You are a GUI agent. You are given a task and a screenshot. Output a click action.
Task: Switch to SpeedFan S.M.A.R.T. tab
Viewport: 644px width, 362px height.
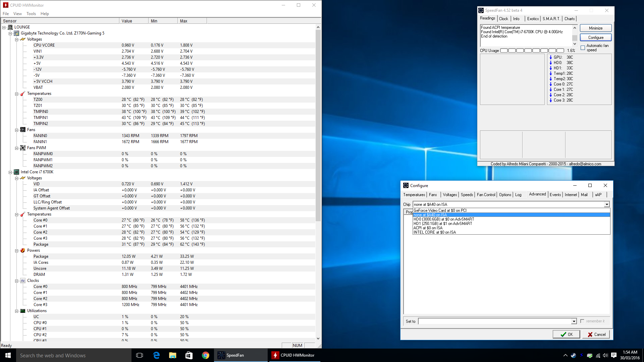pos(551,19)
